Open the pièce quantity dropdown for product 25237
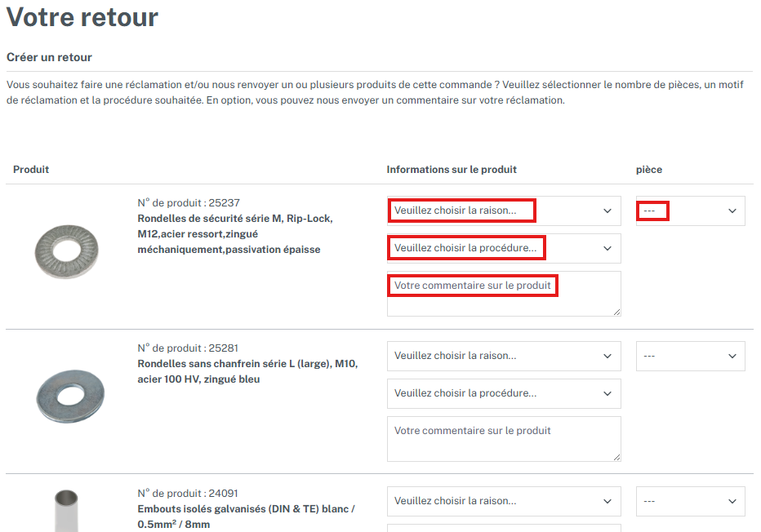The height and width of the screenshot is (532, 761). pos(690,211)
